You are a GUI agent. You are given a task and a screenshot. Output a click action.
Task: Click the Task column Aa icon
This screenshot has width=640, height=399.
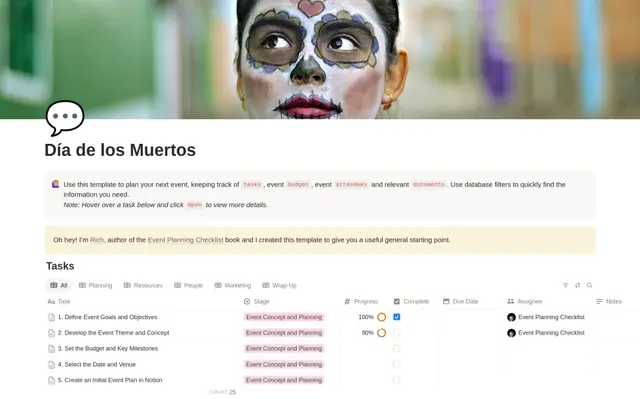point(51,302)
